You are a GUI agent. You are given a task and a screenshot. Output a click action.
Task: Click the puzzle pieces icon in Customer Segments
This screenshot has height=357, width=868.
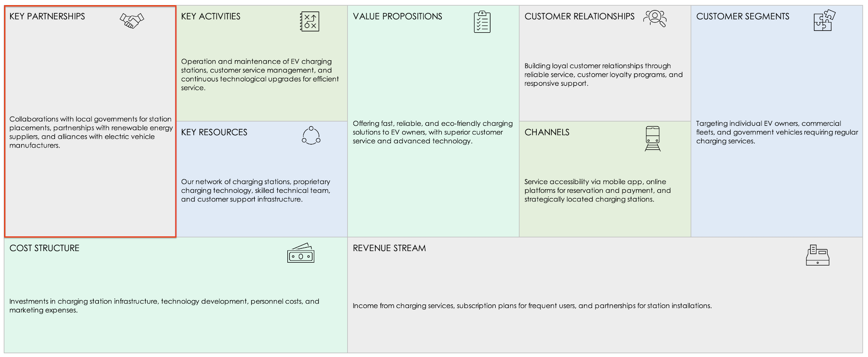(824, 20)
